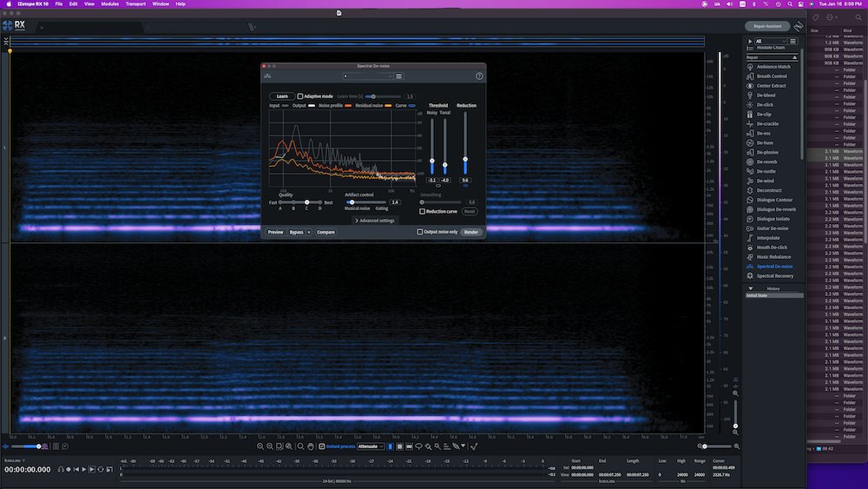Collapse the Repair category header
The height and width of the screenshot is (489, 868).
click(772, 57)
